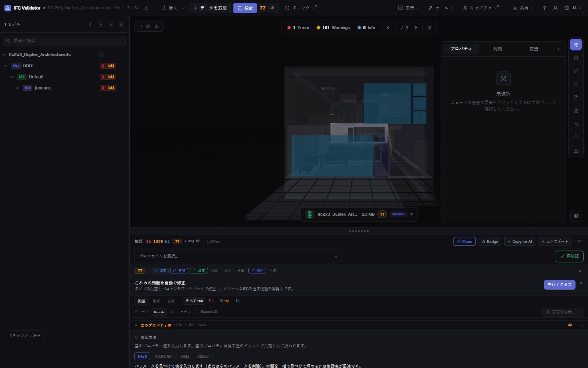Screen dimensions: 588x368
Task: Switch to the 凡例 tab
Action: coord(497,49)
